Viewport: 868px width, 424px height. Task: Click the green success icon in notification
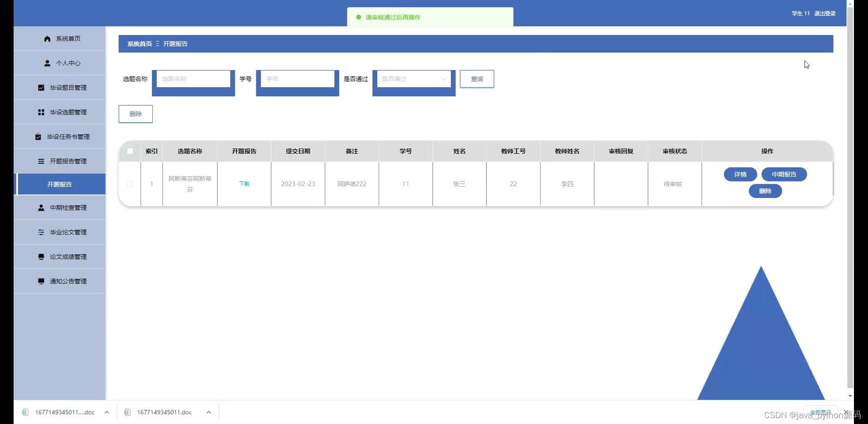[359, 17]
